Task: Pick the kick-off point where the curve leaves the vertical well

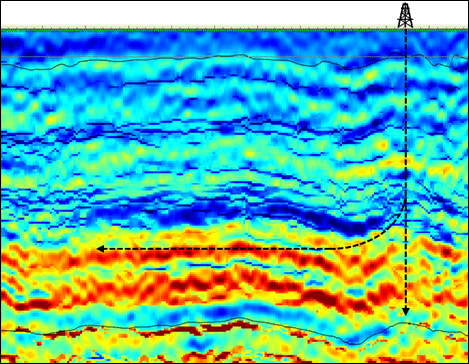Action: (406, 199)
